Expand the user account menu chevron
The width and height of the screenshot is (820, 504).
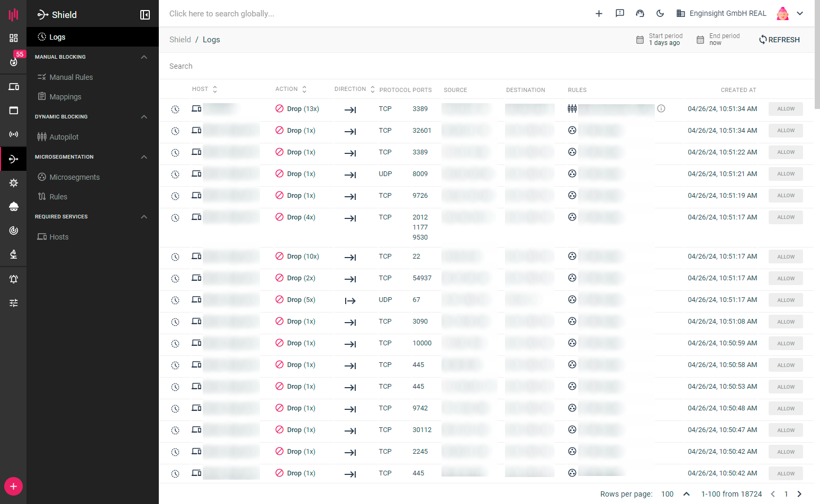click(800, 14)
